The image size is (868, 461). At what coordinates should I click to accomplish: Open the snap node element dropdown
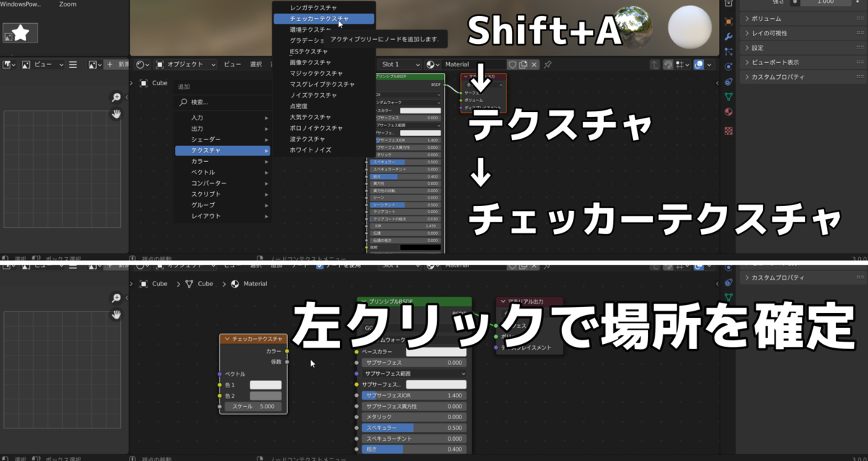682,64
